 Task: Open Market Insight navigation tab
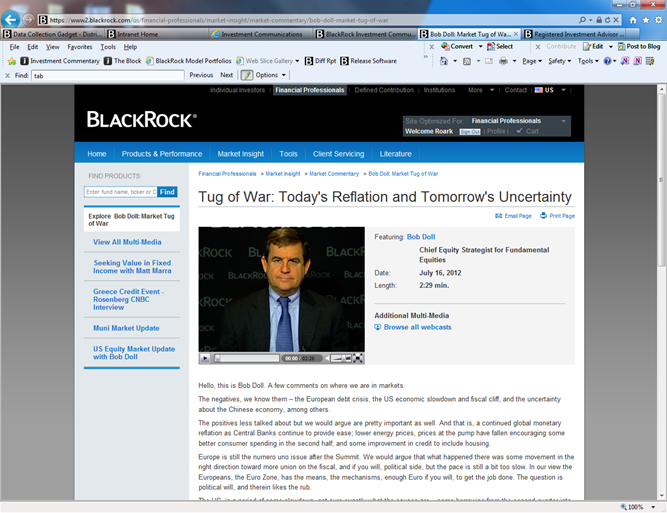click(240, 154)
